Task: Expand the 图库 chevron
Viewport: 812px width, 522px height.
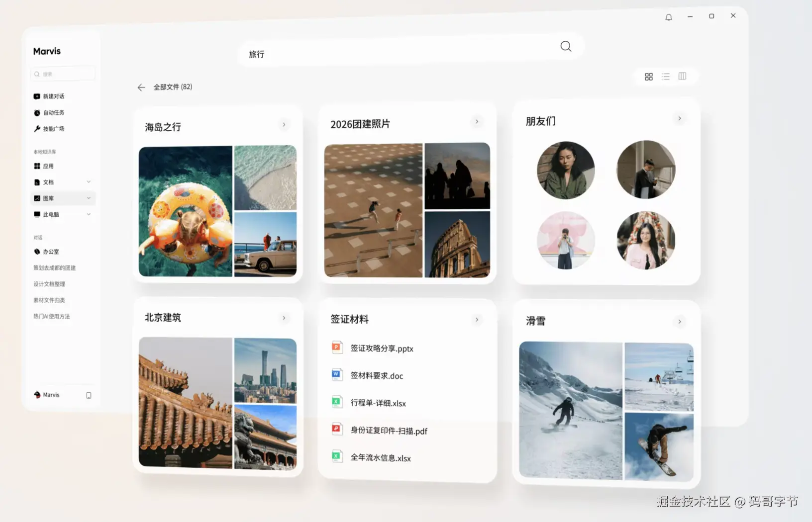Action: pyautogui.click(x=89, y=198)
